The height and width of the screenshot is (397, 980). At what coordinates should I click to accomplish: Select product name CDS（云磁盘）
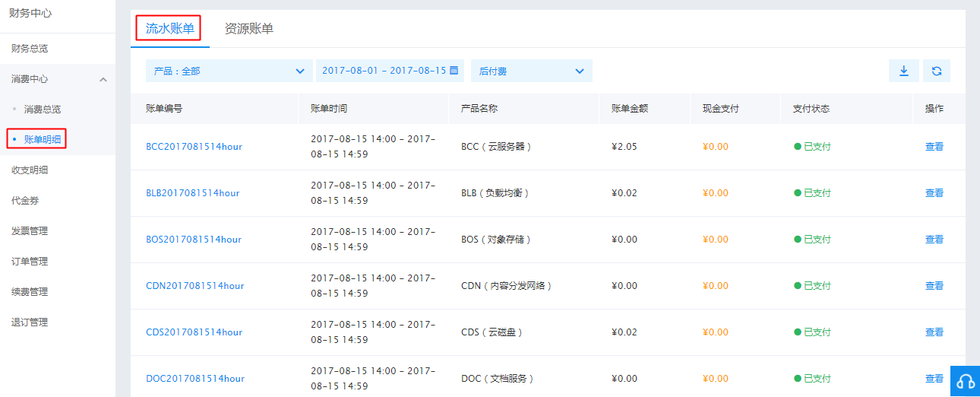[x=492, y=332]
